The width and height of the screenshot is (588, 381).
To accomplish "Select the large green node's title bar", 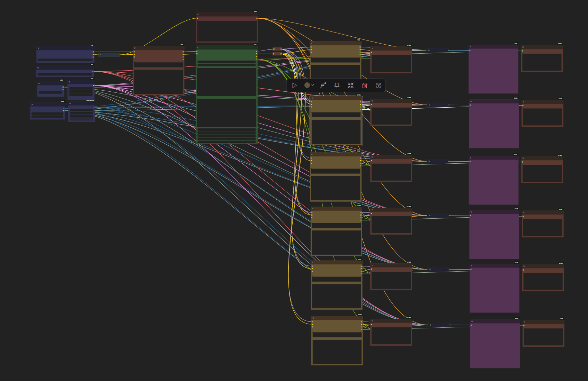I will coord(226,47).
